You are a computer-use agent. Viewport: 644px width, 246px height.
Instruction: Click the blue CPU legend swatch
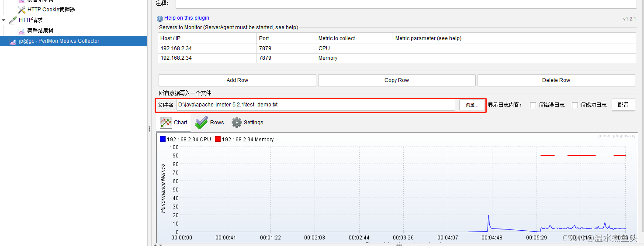(x=163, y=139)
